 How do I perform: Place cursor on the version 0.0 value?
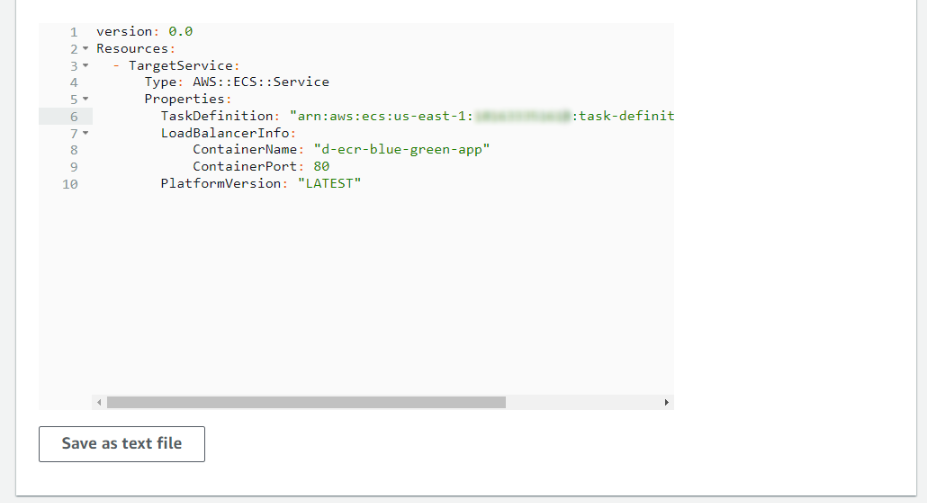click(x=180, y=32)
